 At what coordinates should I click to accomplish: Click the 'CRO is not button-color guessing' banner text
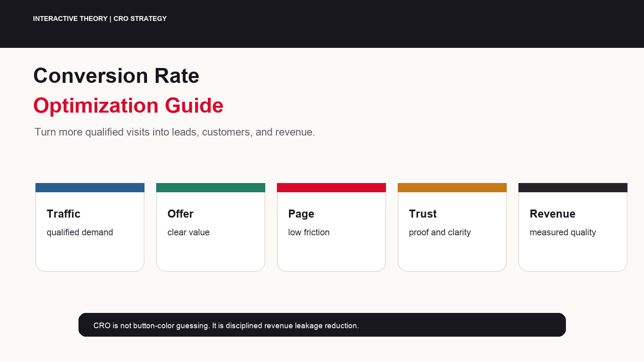pos(152,326)
